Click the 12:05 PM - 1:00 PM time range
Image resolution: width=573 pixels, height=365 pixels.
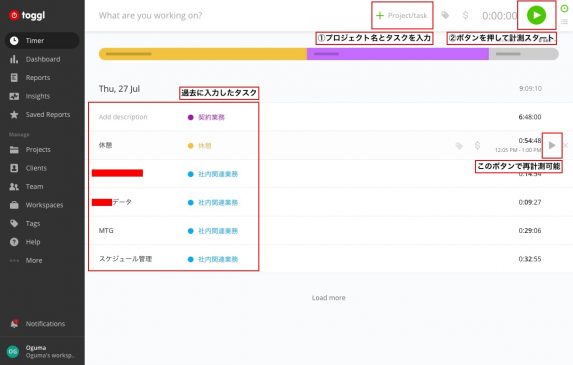click(518, 150)
